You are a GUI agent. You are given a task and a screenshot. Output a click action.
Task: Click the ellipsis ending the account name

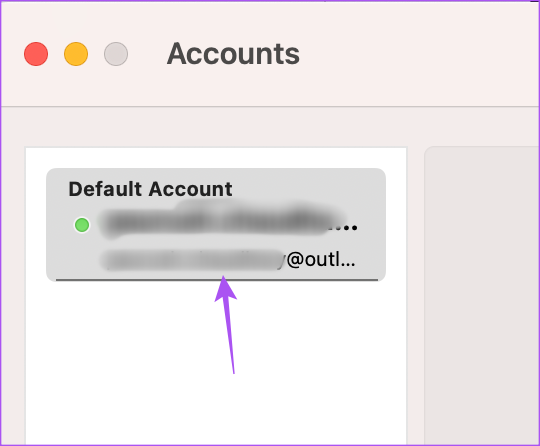pyautogui.click(x=347, y=227)
